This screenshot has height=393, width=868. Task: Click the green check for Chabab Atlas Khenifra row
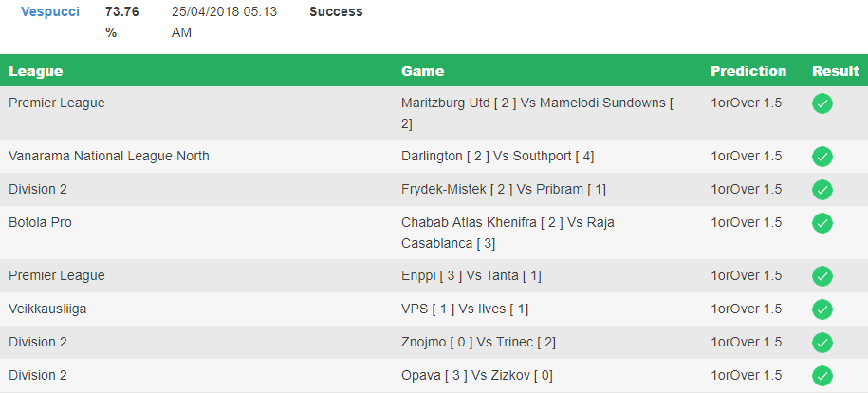[x=822, y=223]
